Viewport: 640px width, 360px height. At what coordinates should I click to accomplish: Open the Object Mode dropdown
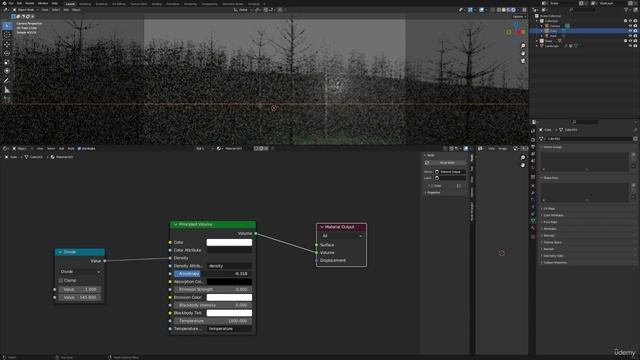coord(25,10)
